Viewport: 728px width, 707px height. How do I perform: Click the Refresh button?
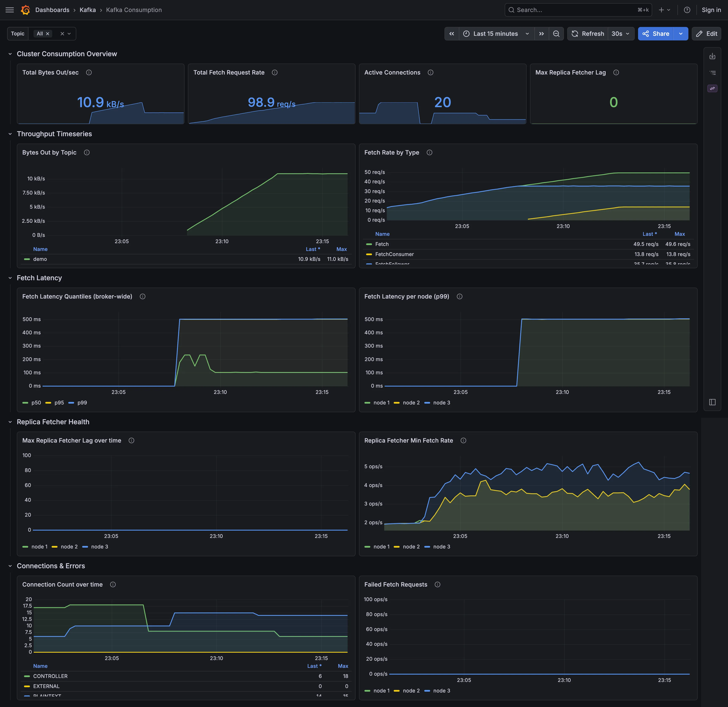coord(588,34)
